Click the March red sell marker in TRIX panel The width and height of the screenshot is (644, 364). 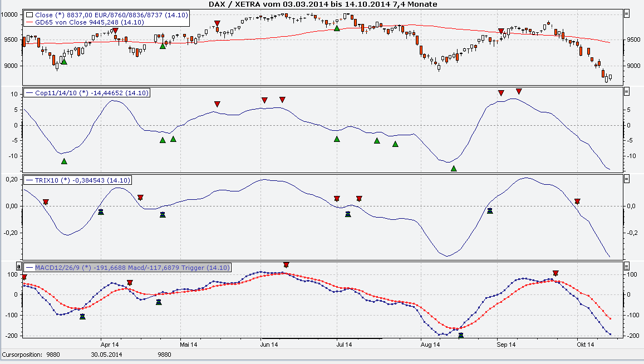(x=46, y=201)
